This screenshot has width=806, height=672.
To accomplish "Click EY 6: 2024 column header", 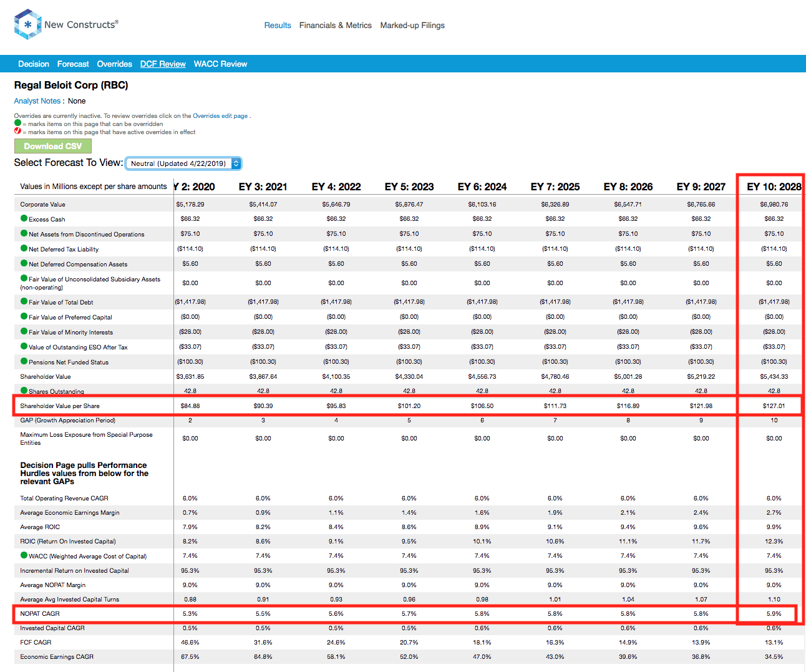I will (x=482, y=187).
